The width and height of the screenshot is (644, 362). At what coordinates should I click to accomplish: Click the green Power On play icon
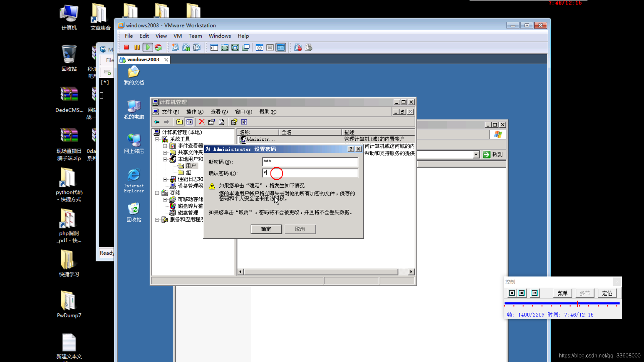pos(148,48)
